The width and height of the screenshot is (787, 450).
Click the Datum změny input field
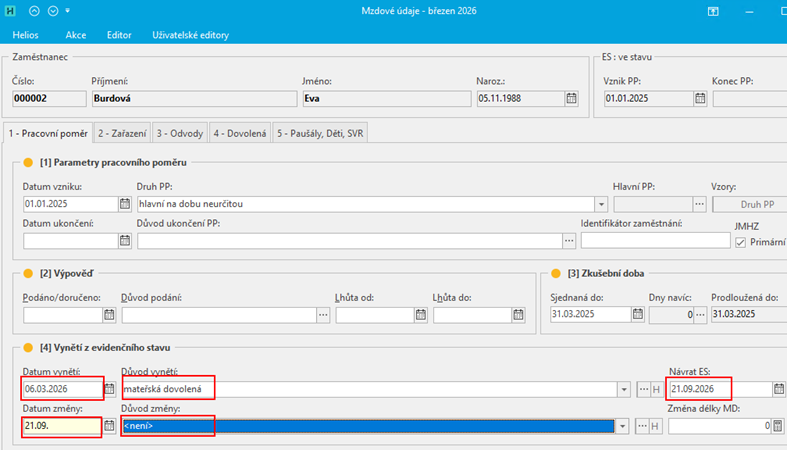pos(60,426)
